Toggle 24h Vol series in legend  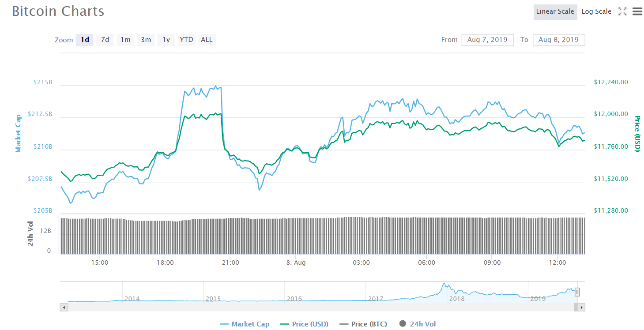coord(418,324)
